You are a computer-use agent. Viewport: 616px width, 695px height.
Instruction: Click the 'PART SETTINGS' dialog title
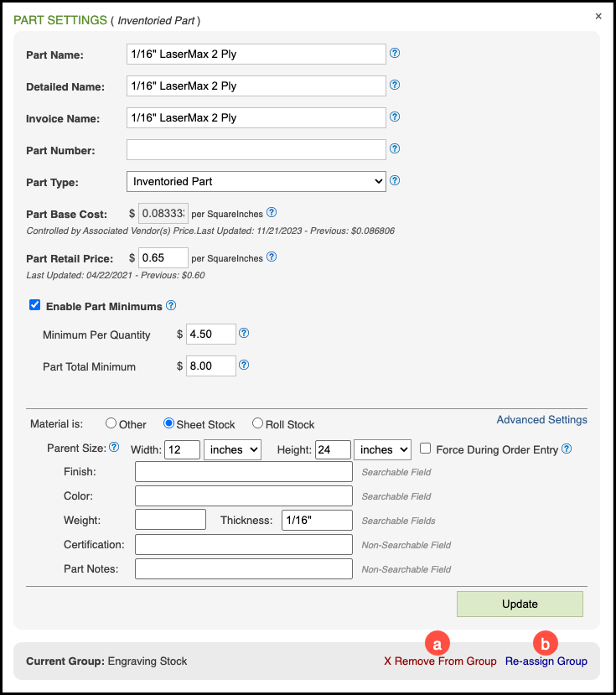pos(60,20)
